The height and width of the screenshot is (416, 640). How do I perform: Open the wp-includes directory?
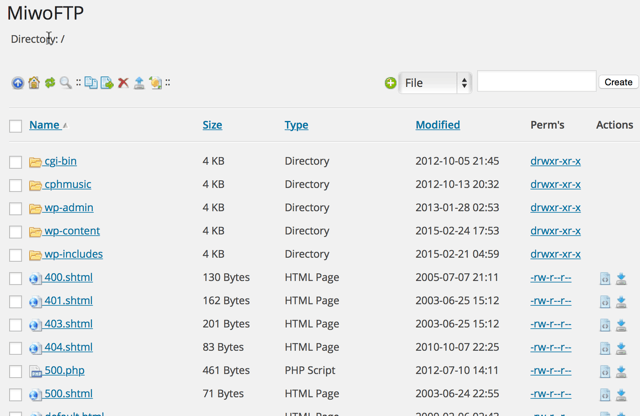73,254
